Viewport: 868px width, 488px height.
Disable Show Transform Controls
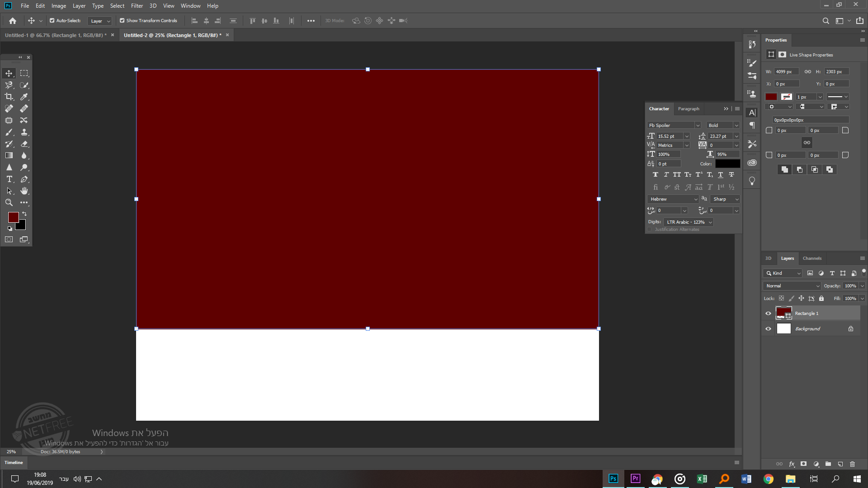coord(122,20)
